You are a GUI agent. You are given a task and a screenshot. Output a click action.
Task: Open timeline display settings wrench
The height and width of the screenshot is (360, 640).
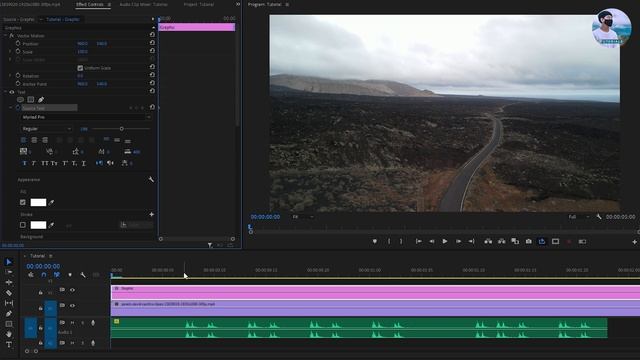pos(83,275)
